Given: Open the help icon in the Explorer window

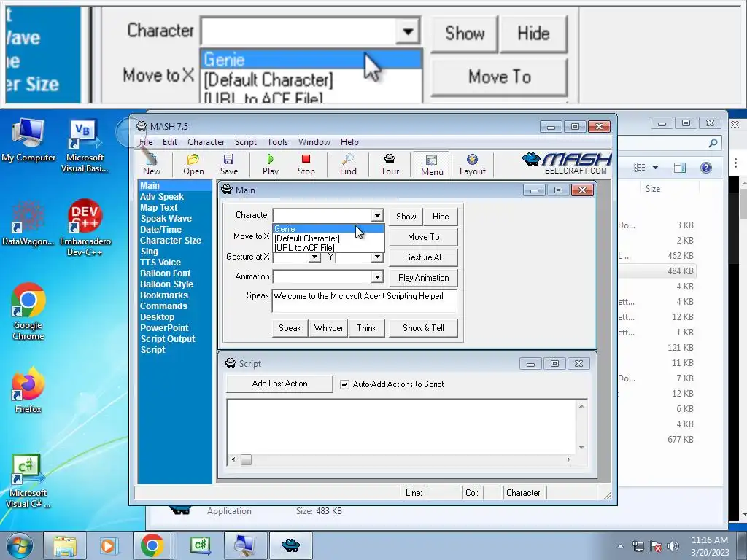Looking at the screenshot, I should 706,167.
